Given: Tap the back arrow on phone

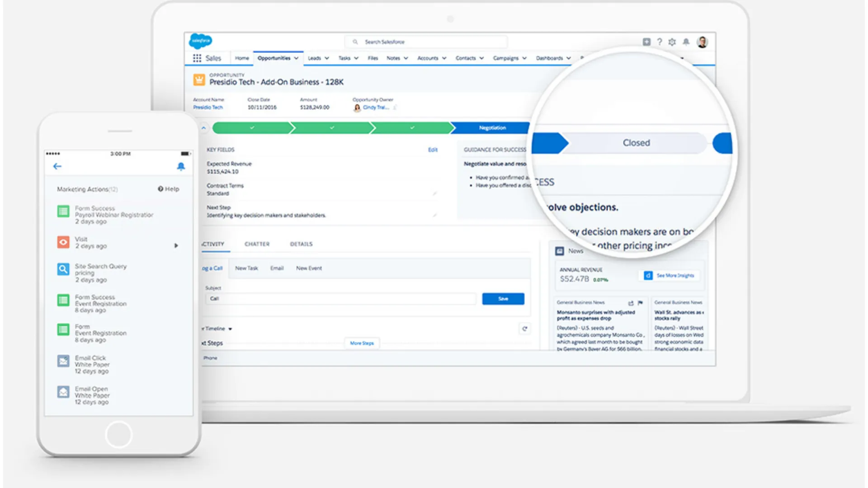Looking at the screenshot, I should coord(57,166).
